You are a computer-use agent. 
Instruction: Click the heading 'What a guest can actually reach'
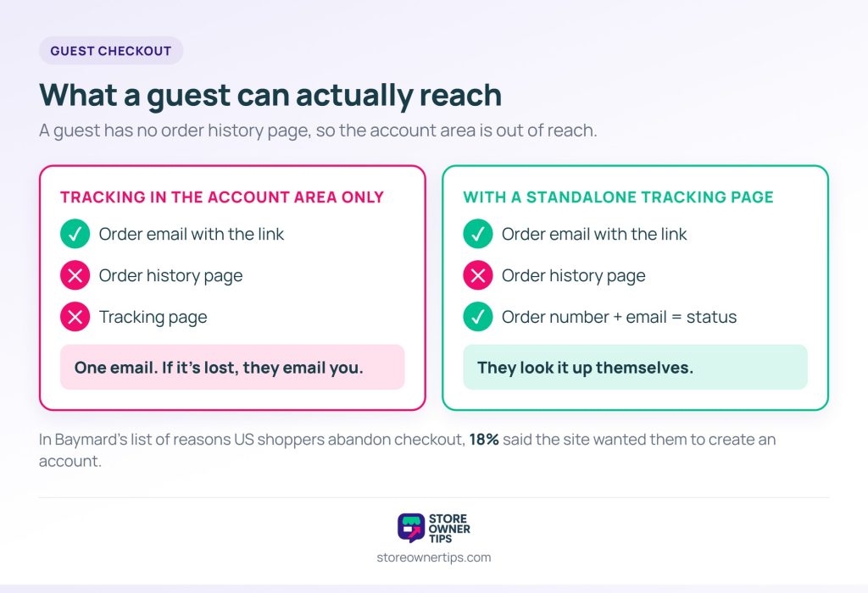coord(270,95)
